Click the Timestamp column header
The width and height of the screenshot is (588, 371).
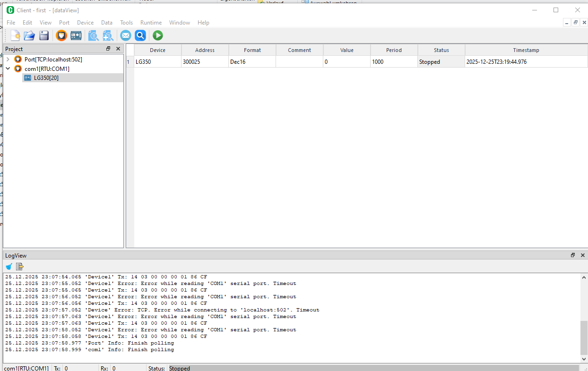526,50
